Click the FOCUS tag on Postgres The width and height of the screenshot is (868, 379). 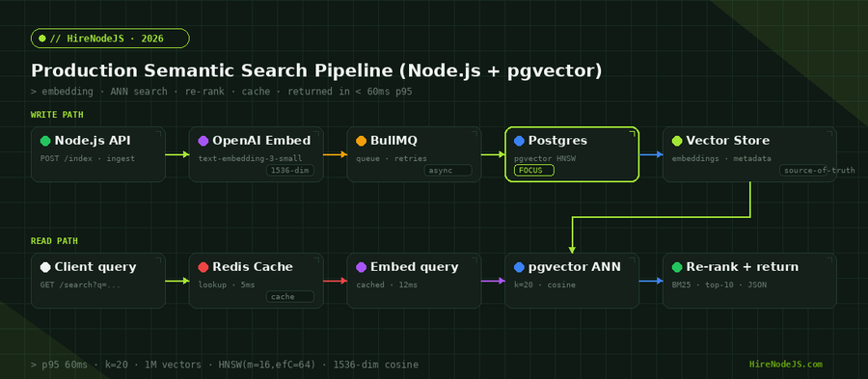click(x=534, y=171)
